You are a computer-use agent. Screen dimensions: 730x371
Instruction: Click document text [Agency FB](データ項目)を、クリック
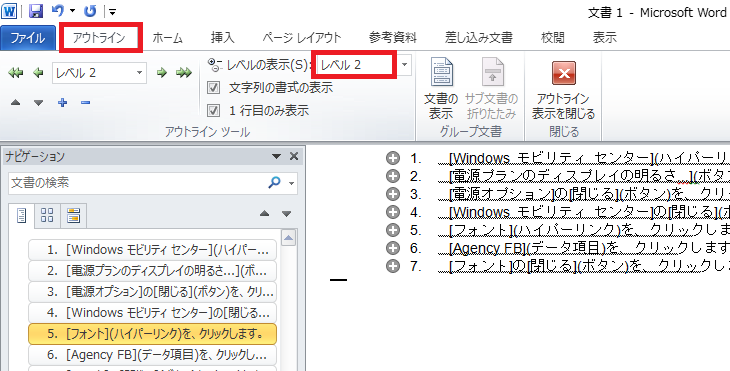569,248
